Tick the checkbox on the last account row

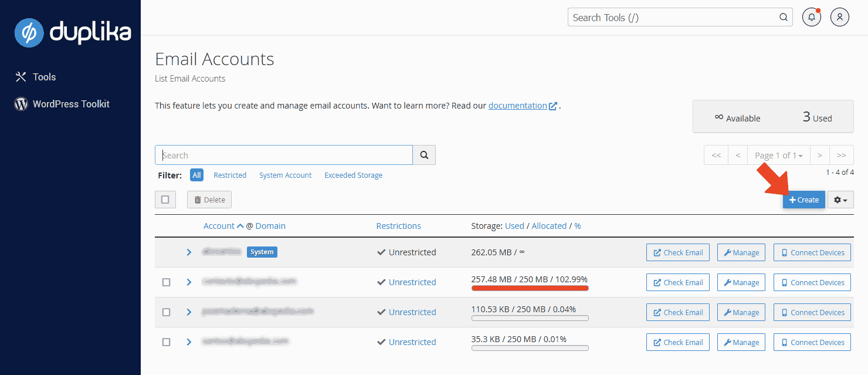[166, 342]
